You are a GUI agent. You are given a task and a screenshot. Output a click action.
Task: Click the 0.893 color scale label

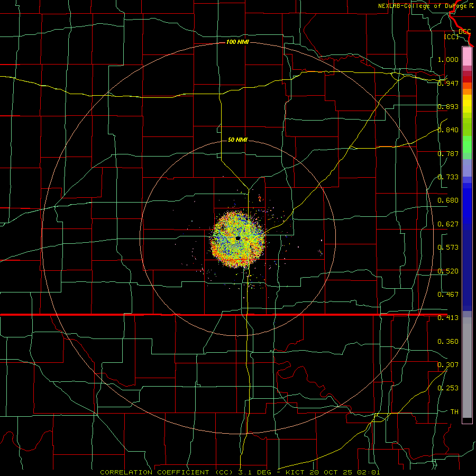coord(448,106)
